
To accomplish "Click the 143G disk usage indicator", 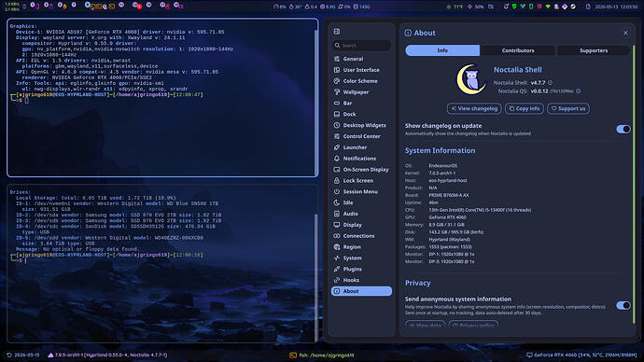I will [x=362, y=7].
